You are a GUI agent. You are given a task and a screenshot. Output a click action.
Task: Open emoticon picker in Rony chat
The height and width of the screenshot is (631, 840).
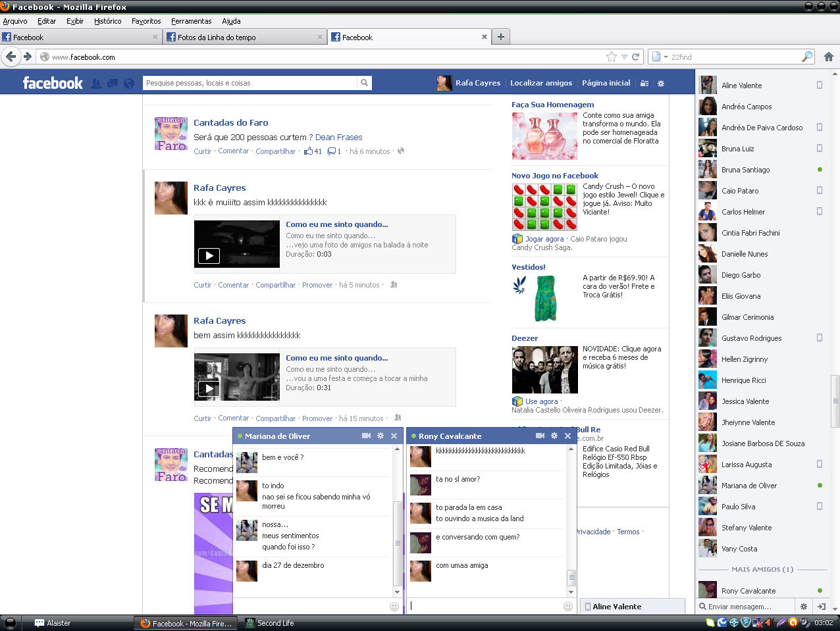click(568, 607)
